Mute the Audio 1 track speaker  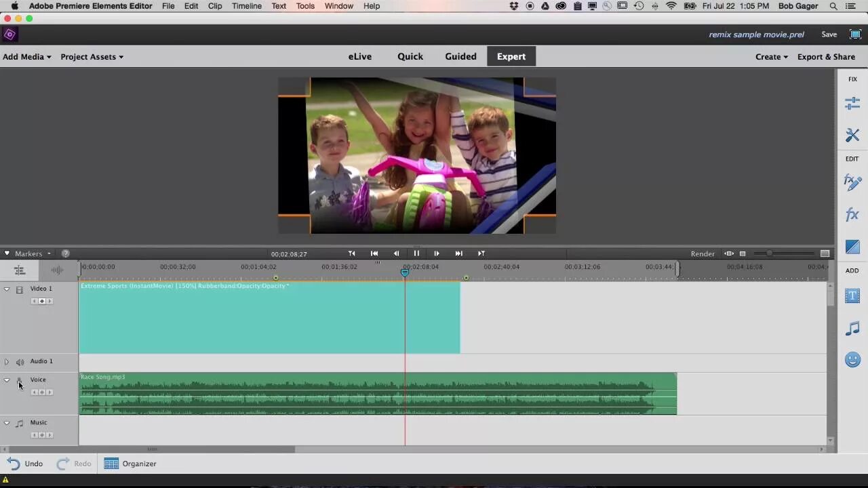tap(20, 362)
